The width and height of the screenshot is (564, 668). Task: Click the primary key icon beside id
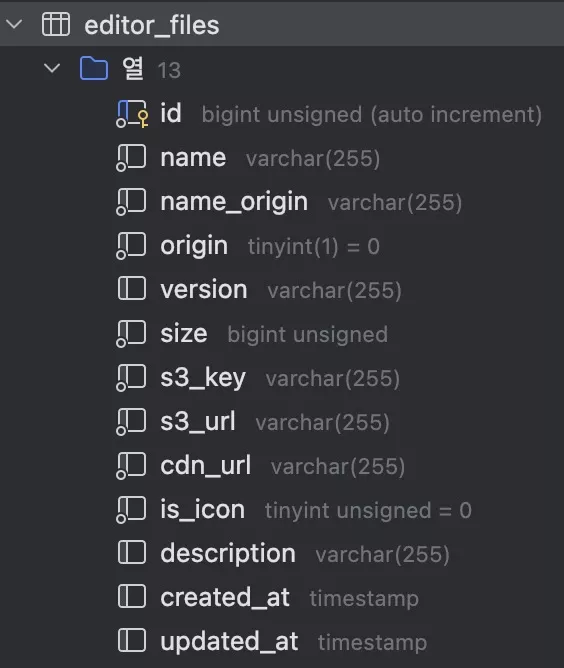(132, 114)
